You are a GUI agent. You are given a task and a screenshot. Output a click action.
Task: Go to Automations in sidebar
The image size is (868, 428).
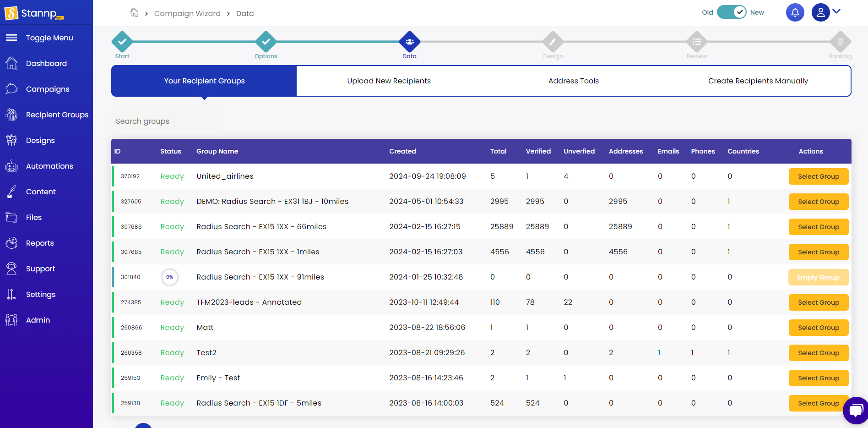[49, 166]
